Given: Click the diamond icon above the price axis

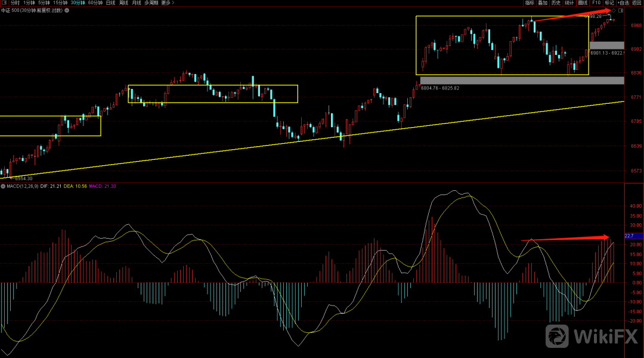Looking at the screenshot, I should pyautogui.click(x=614, y=11).
